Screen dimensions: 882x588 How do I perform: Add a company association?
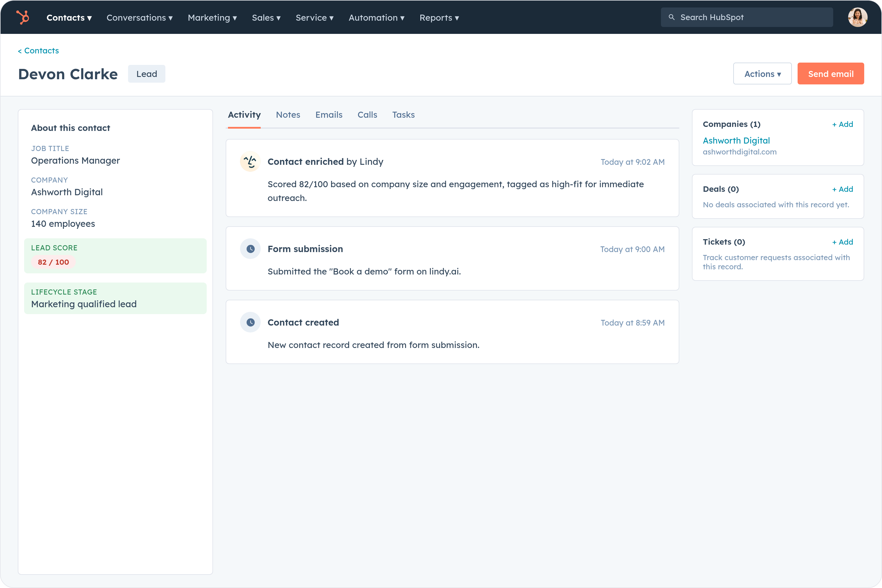(842, 124)
